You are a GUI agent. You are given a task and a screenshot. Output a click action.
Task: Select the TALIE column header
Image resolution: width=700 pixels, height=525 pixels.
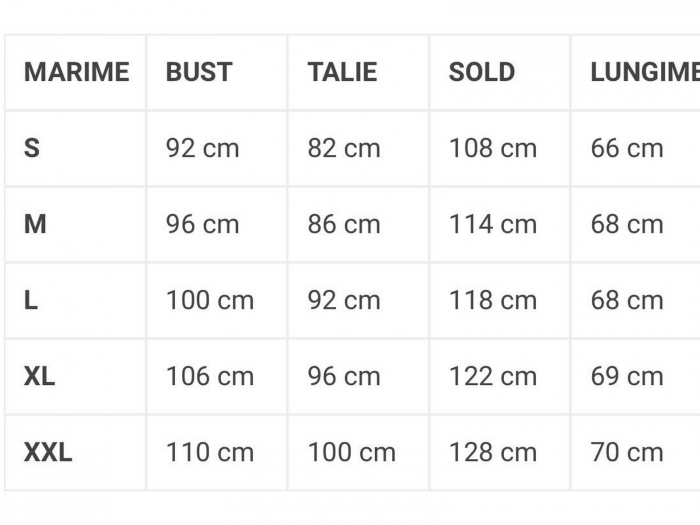(342, 72)
